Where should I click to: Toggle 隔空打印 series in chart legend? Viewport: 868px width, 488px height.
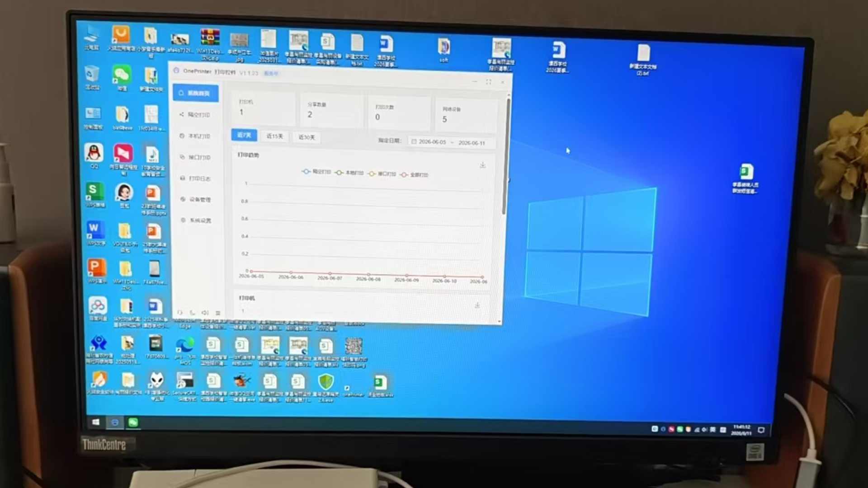(316, 172)
